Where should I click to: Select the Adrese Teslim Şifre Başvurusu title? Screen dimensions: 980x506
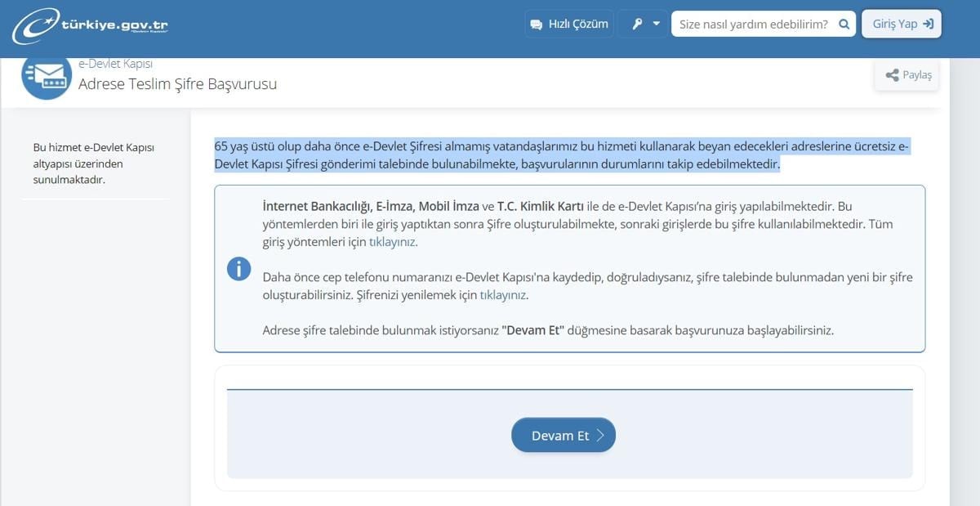(x=177, y=84)
